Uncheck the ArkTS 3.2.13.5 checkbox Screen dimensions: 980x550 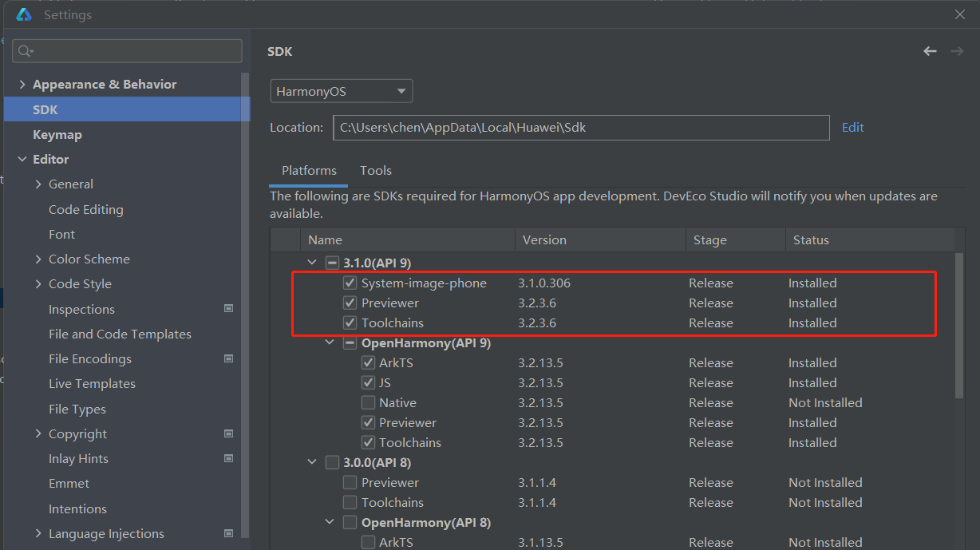(x=368, y=362)
